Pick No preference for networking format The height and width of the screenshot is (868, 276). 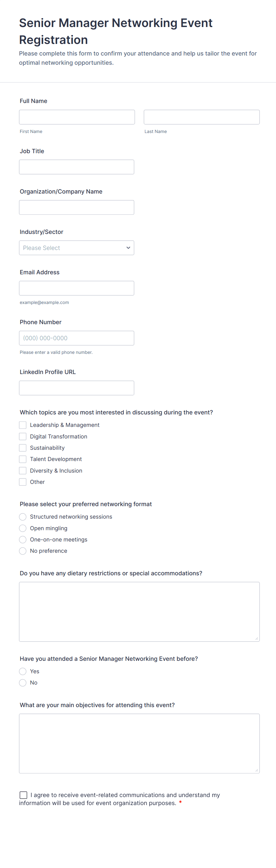23,551
